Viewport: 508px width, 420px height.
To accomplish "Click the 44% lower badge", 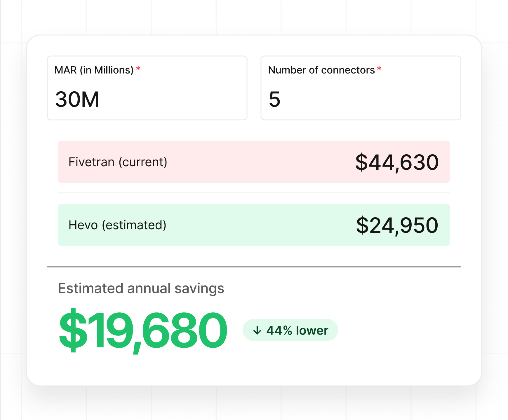I will pos(290,330).
